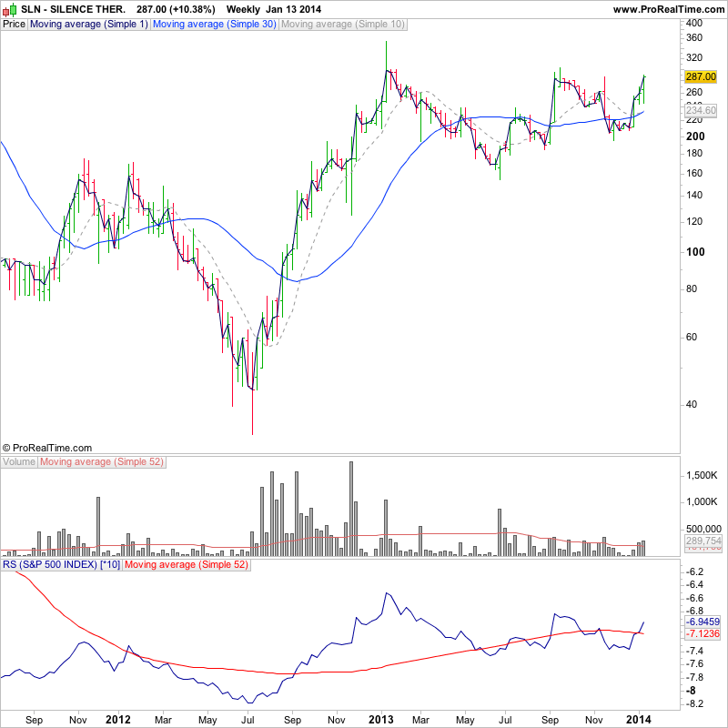
Task: Click the 100 price axis label
Action: point(695,252)
